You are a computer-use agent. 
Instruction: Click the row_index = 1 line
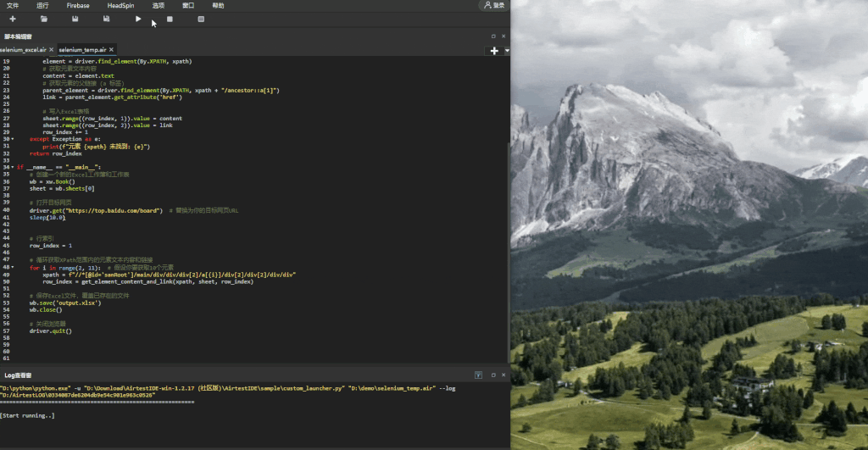coord(50,246)
